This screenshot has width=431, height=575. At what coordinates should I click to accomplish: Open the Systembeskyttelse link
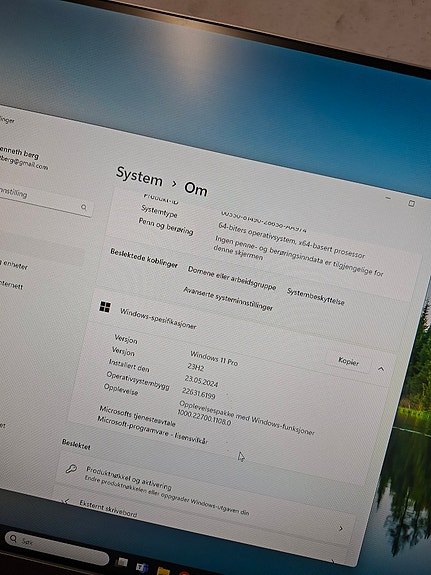[315, 297]
